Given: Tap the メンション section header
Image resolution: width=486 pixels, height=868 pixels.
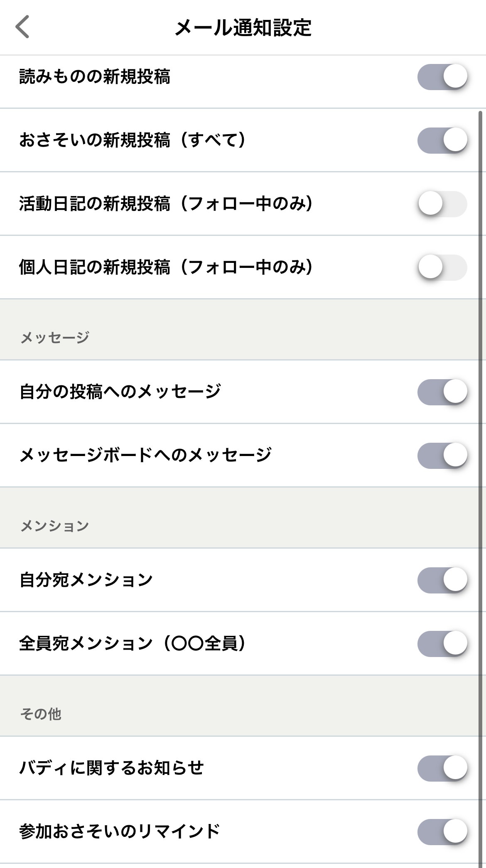Looking at the screenshot, I should (x=55, y=526).
